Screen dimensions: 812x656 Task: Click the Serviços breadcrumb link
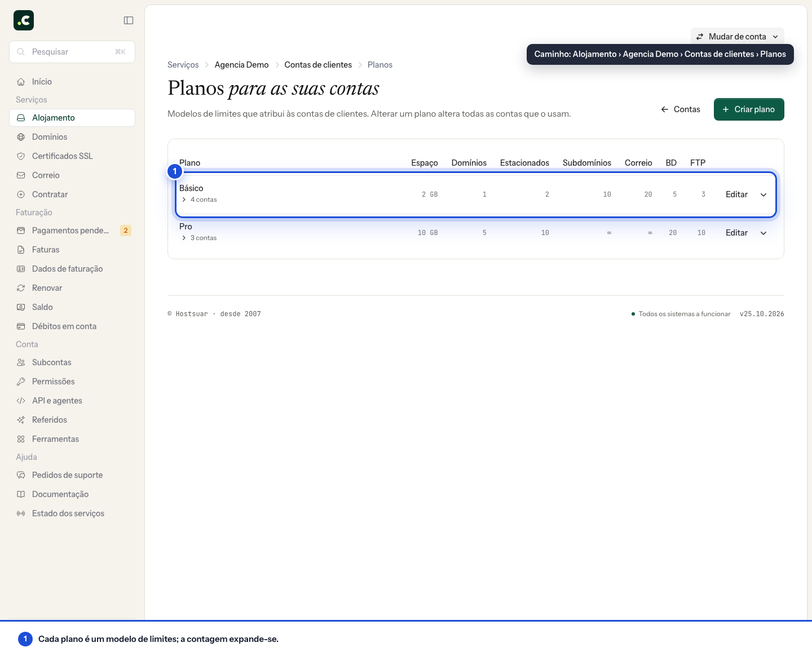pyautogui.click(x=183, y=65)
